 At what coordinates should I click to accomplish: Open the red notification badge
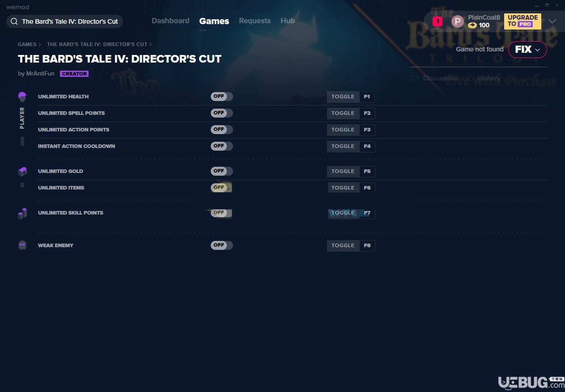pos(438,21)
